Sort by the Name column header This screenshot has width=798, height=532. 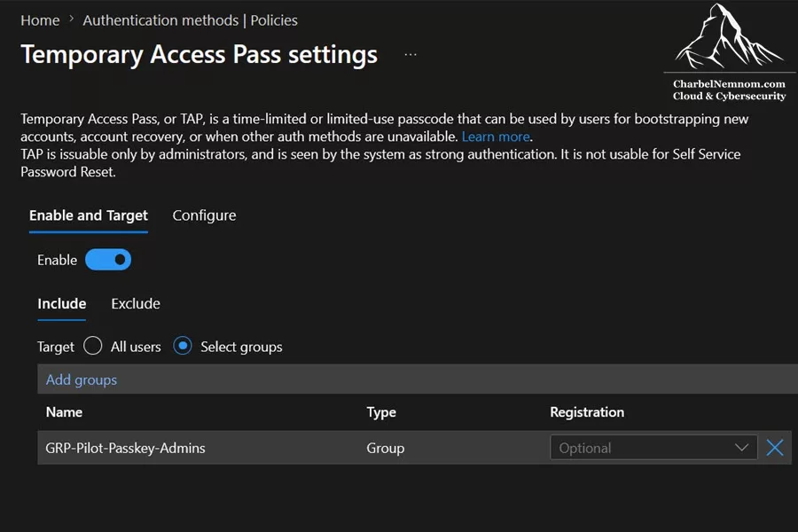[x=64, y=411]
